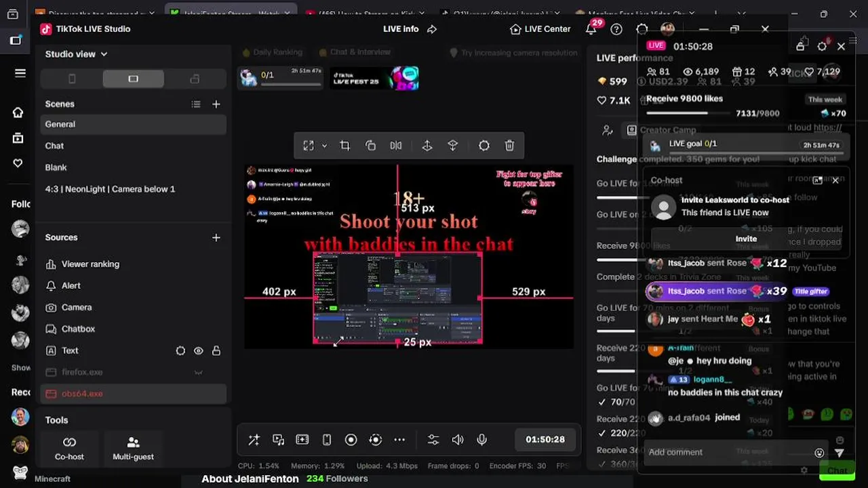The width and height of the screenshot is (868, 488).
Task: Select the NeonLight Camera below 1 scene
Action: pyautogui.click(x=133, y=189)
